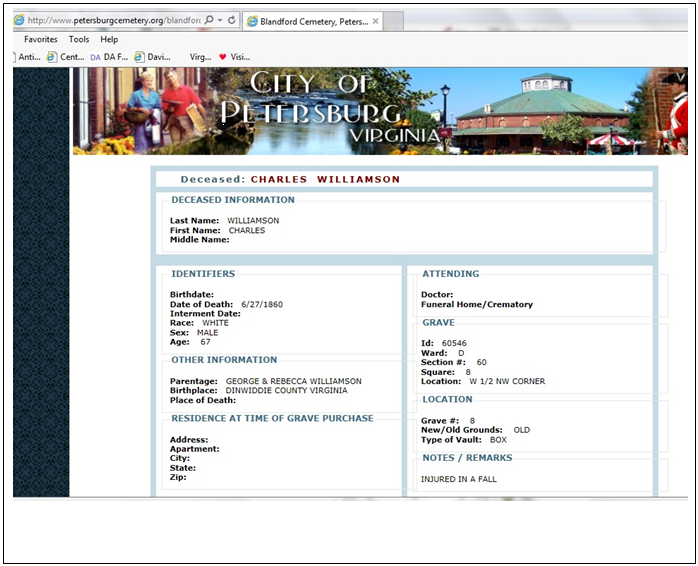This screenshot has width=698, height=566.
Task: Switch to the Blandford Cemetery tab
Action: coord(308,20)
